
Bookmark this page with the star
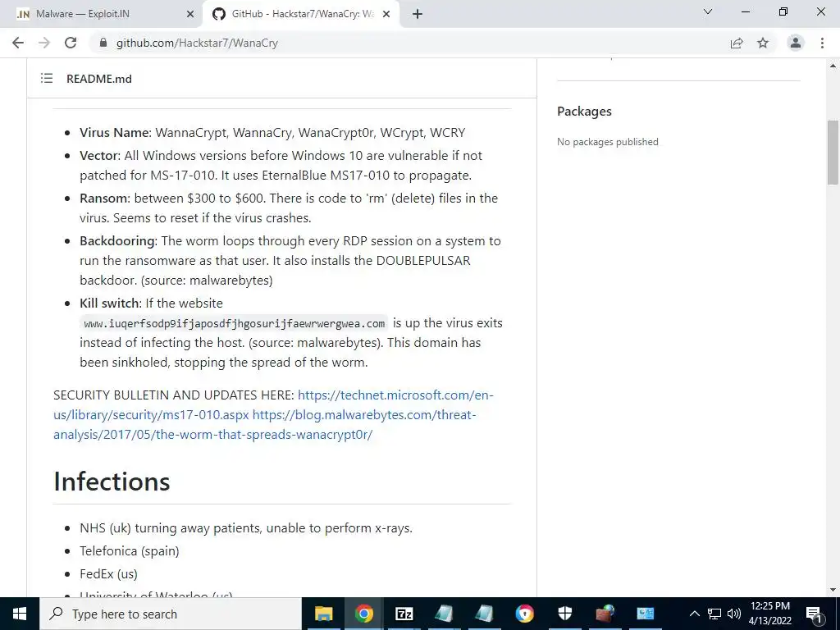click(x=763, y=43)
